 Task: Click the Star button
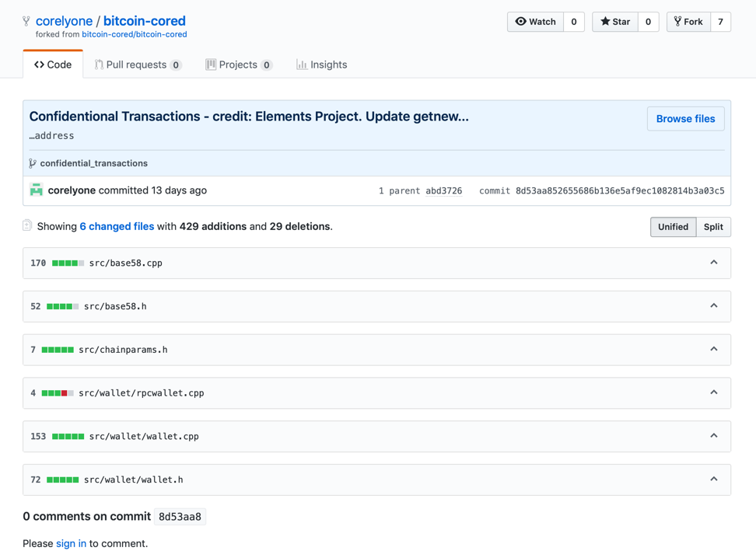[x=615, y=22]
